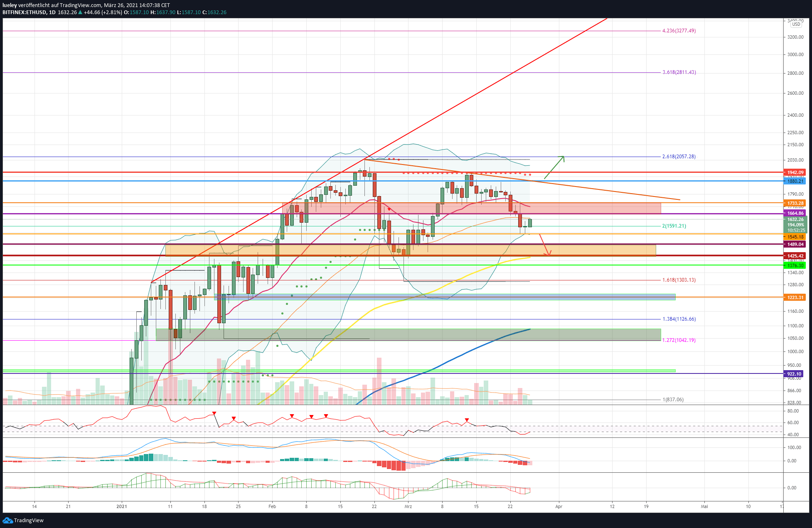Click the orange 1545.18 price tag
812x528 pixels.
point(795,237)
